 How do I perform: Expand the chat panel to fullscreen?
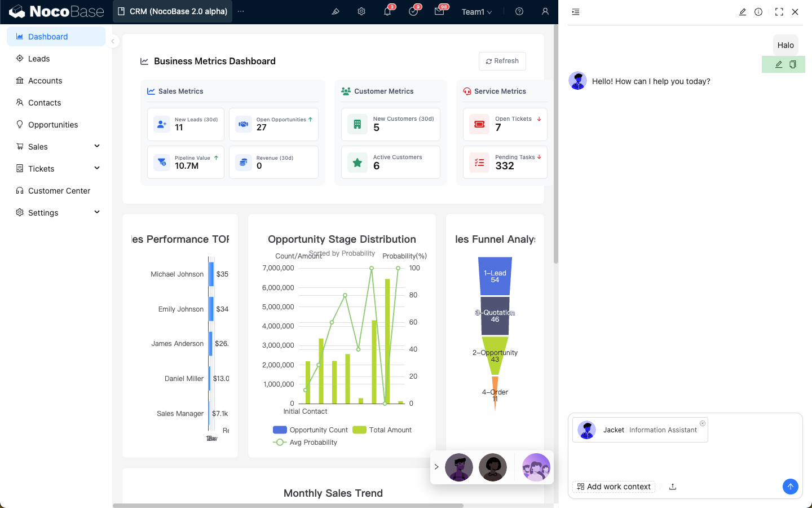(x=779, y=12)
